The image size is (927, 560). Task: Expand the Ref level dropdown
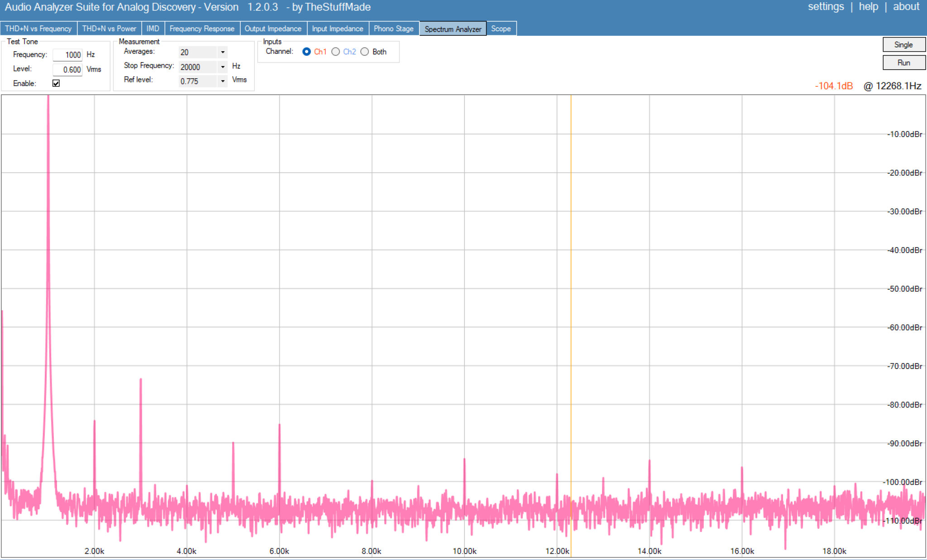pos(223,81)
